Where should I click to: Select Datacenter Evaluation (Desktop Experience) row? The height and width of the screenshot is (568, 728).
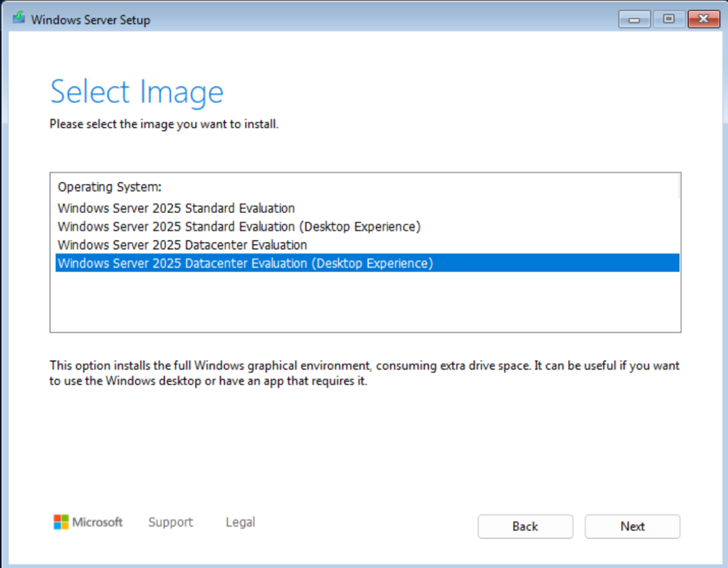coord(367,263)
